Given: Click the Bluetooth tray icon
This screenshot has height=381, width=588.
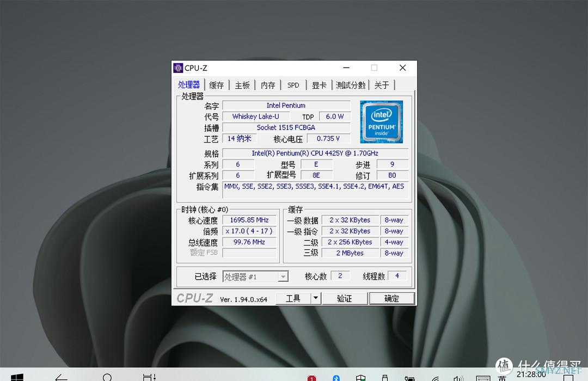Looking at the screenshot, I should pos(336,378).
